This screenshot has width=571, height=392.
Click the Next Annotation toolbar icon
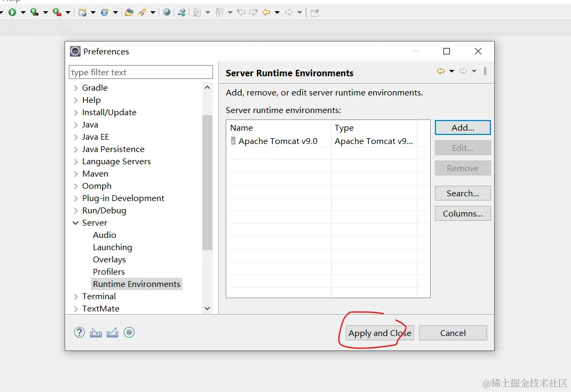click(197, 12)
